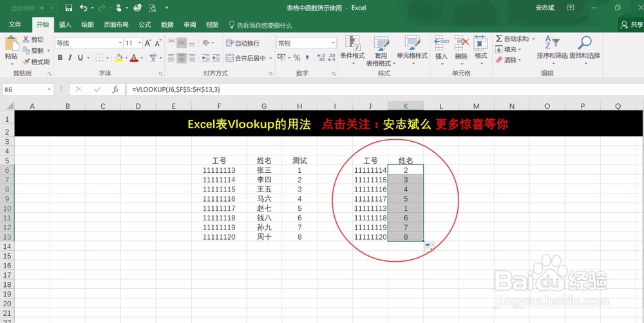Click Merge and Center 合并后居中
644x323 pixels.
coord(246,58)
